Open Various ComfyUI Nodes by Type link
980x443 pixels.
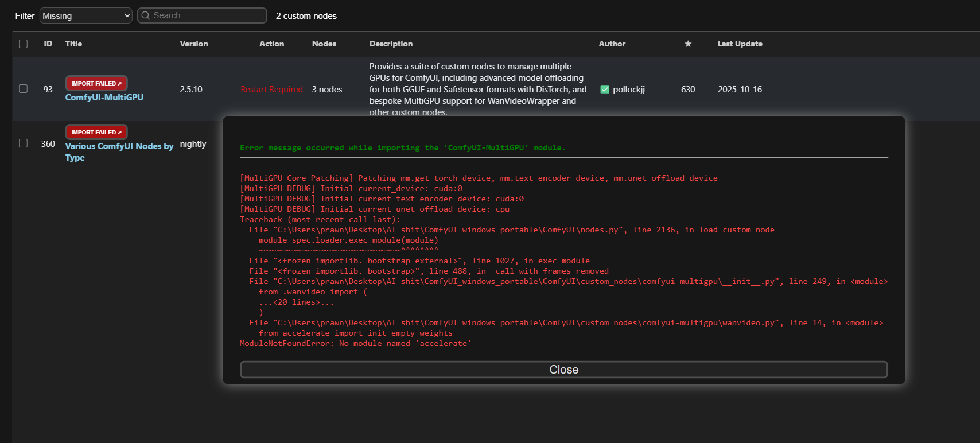(x=119, y=152)
